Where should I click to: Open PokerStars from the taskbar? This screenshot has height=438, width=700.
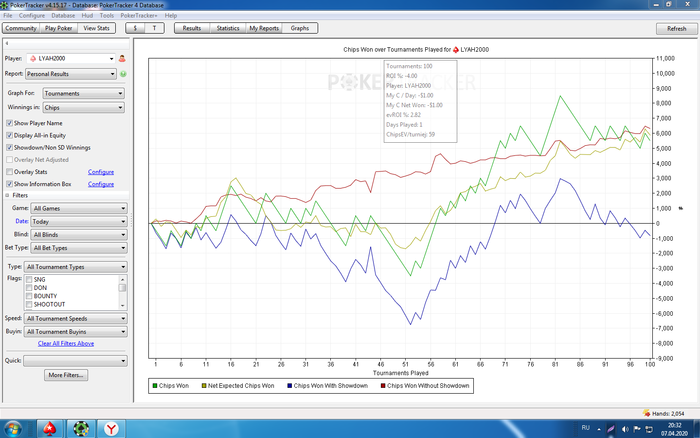pos(48,428)
